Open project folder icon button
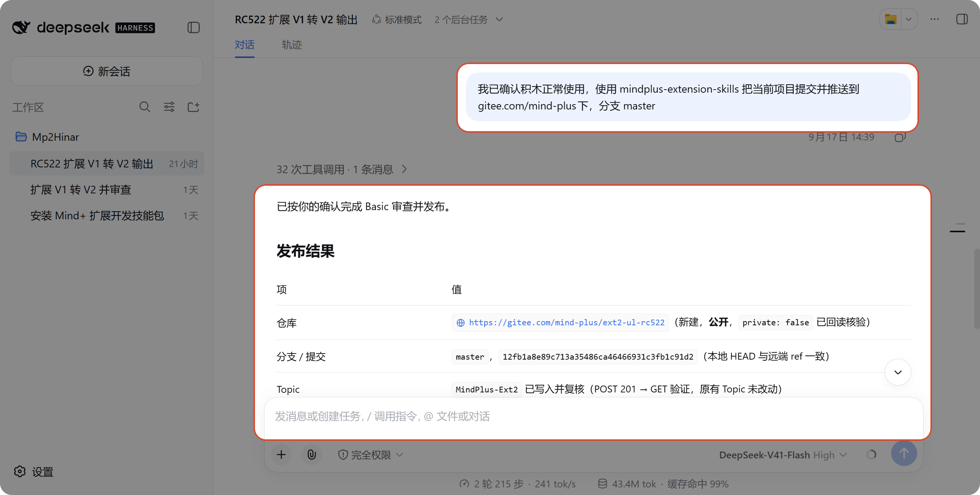The height and width of the screenshot is (495, 980). [x=891, y=19]
